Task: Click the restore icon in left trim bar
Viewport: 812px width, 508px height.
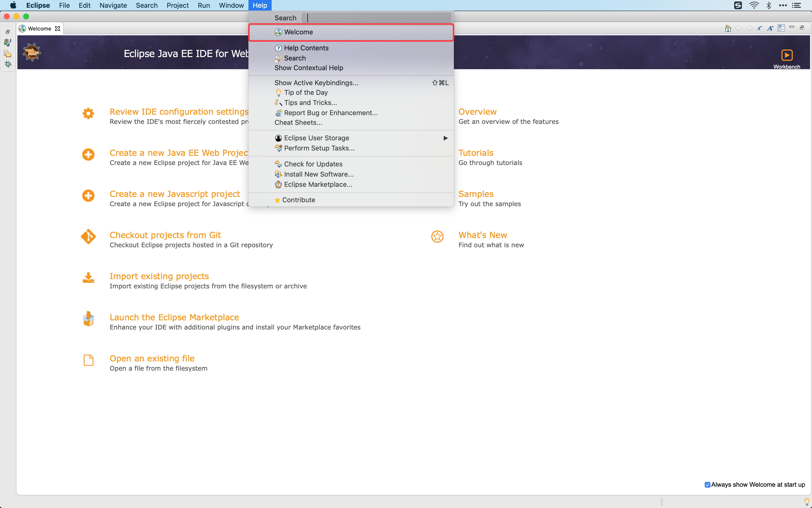Action: 8,32
